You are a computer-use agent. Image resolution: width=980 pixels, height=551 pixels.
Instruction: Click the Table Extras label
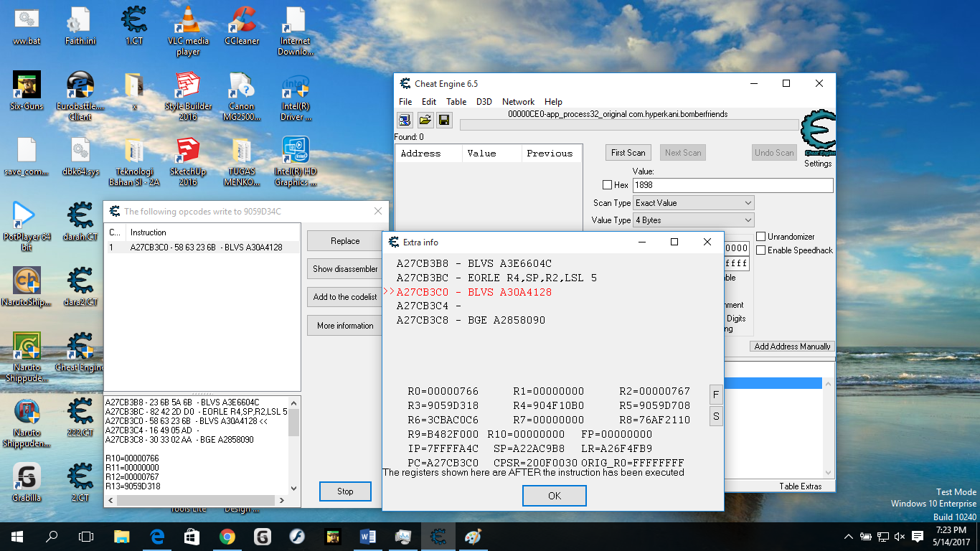[801, 486]
